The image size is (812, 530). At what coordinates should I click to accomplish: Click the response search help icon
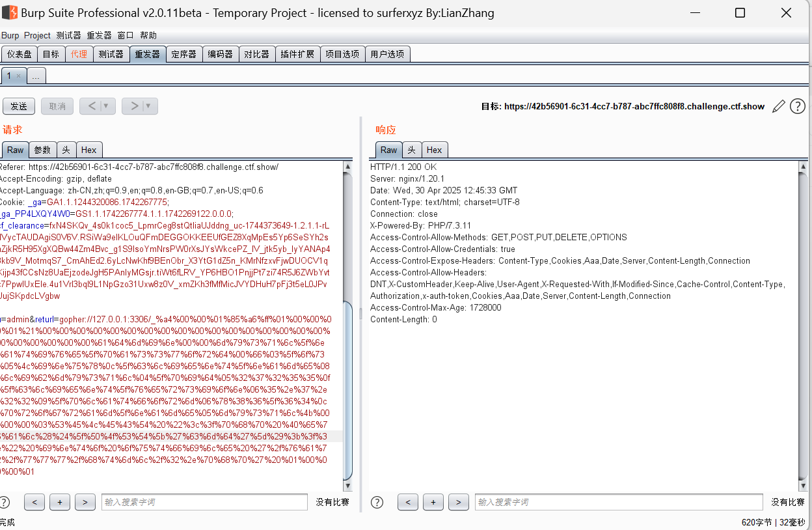point(377,502)
